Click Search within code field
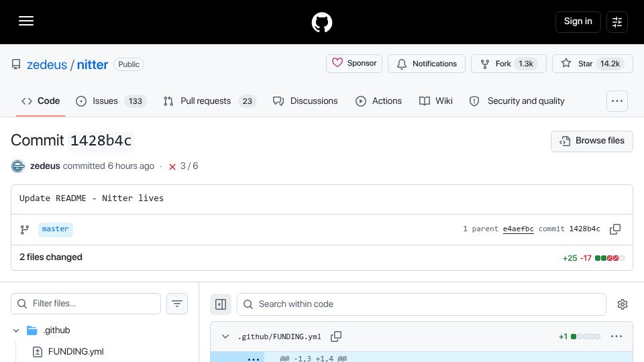The width and height of the screenshot is (644, 362). (x=421, y=304)
